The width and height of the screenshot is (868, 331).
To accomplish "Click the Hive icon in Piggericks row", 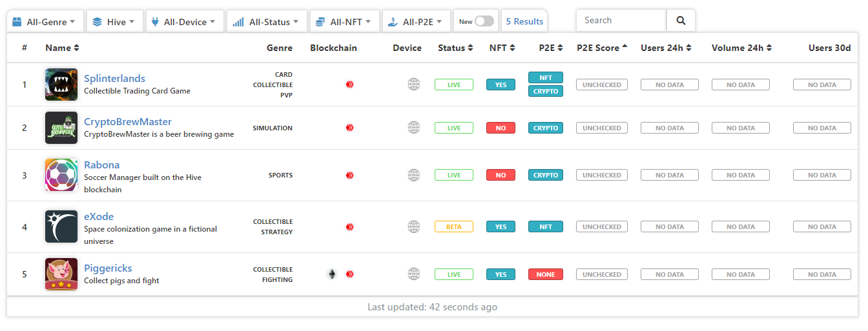I will [350, 274].
